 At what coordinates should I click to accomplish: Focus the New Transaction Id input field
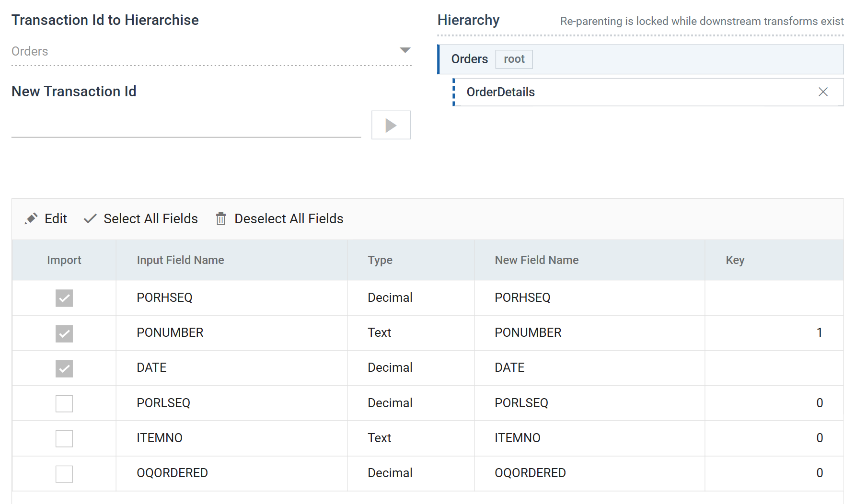[186, 126]
